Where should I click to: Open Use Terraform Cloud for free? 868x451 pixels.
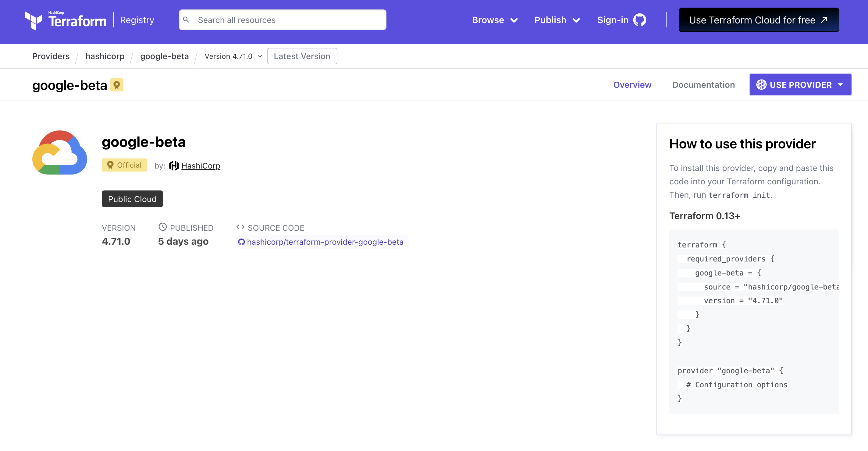(x=758, y=20)
